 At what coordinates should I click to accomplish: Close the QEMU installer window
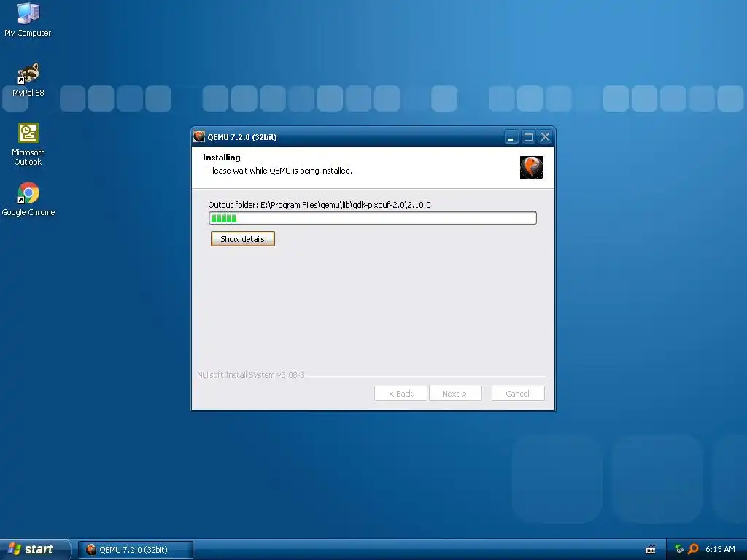(x=546, y=137)
